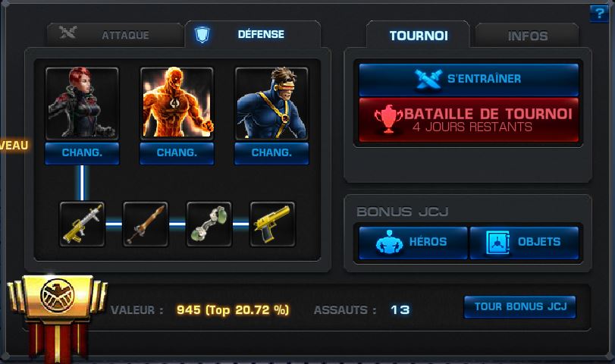This screenshot has width=615, height=364.
Task: Open Objets JCJ bonus
Action: point(525,242)
